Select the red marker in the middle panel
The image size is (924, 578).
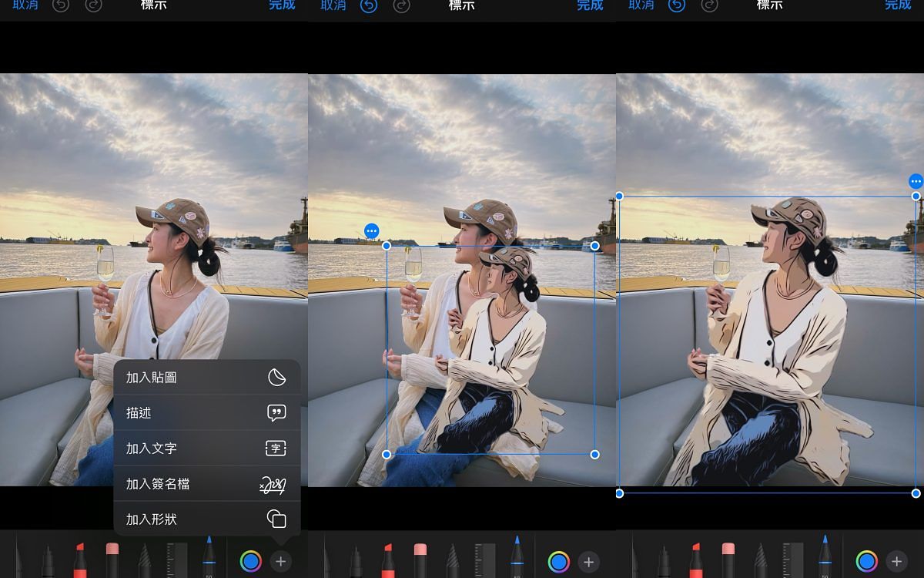click(x=388, y=560)
